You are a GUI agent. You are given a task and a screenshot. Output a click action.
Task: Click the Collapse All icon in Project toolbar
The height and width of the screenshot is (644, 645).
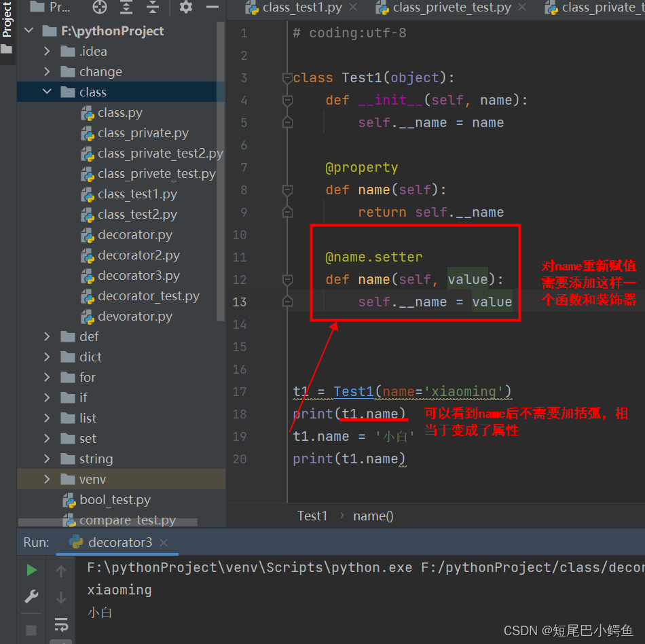153,7
